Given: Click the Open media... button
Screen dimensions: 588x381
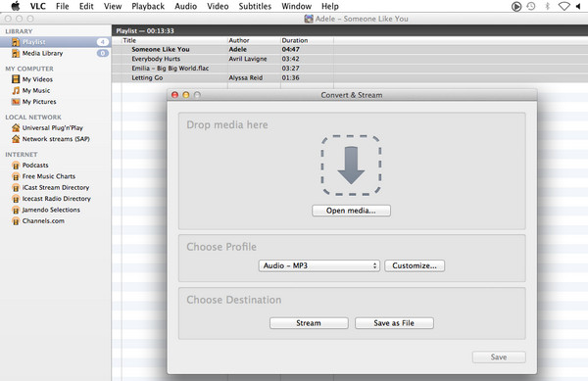Looking at the screenshot, I should 351,211.
